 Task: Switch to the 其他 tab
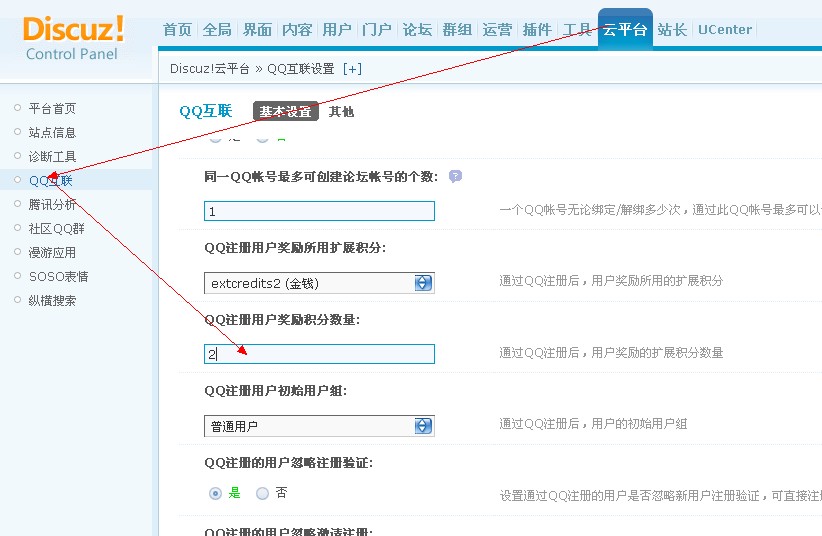(341, 111)
